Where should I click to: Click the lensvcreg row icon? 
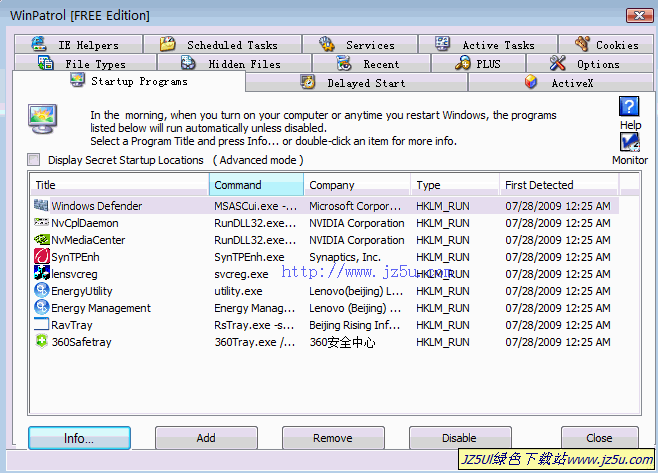pyautogui.click(x=42, y=273)
